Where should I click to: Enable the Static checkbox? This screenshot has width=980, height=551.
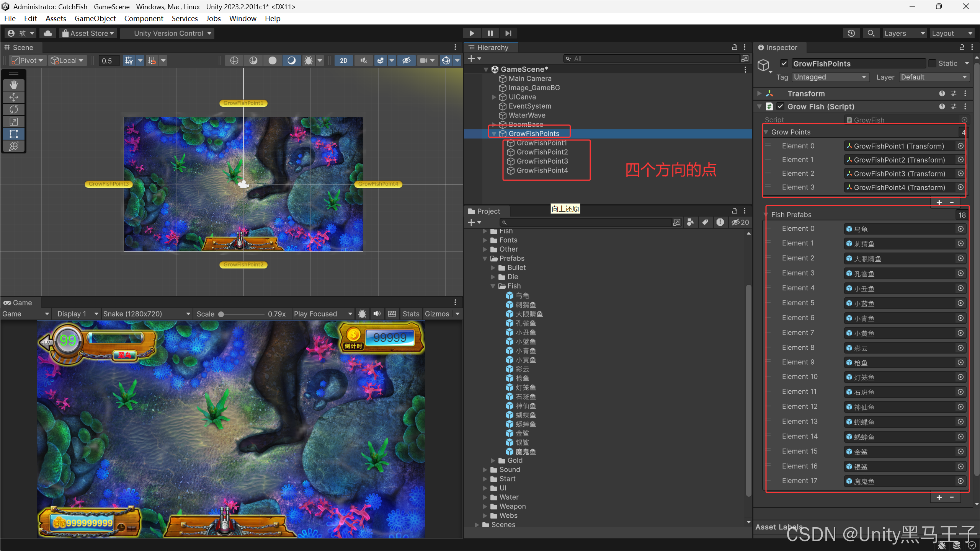click(x=933, y=64)
